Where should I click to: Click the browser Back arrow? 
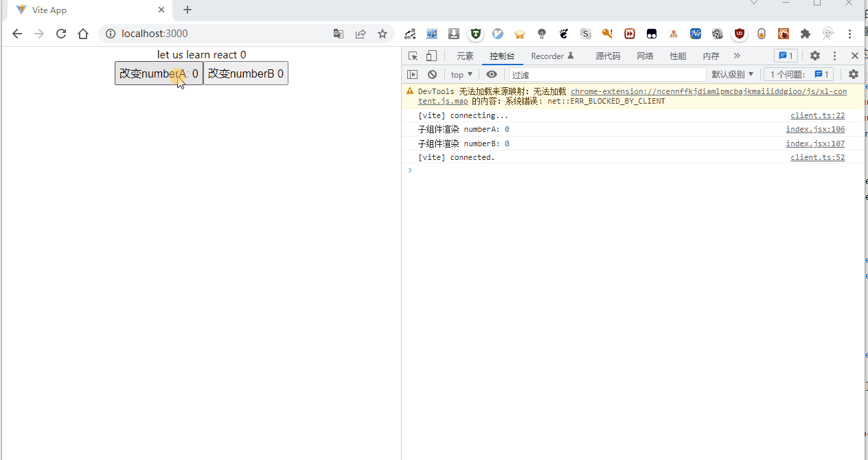tap(17, 34)
